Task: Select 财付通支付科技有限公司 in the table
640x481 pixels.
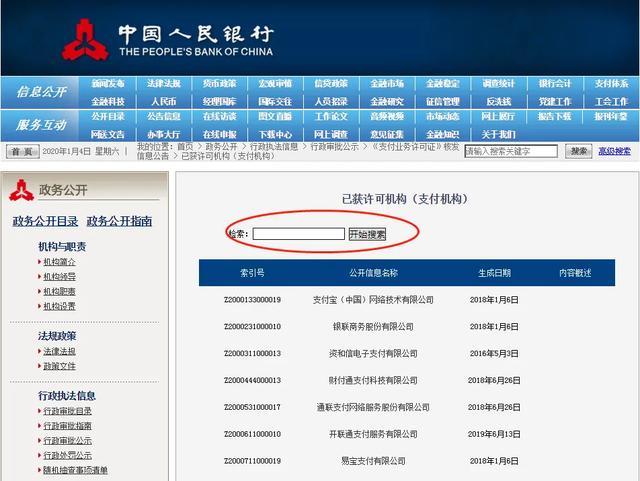Action: pyautogui.click(x=373, y=380)
